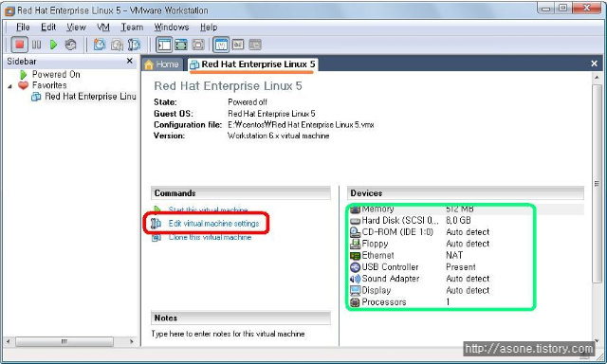Click the green Powered On arrow icon
This screenshot has height=364, width=607.
(x=23, y=75)
